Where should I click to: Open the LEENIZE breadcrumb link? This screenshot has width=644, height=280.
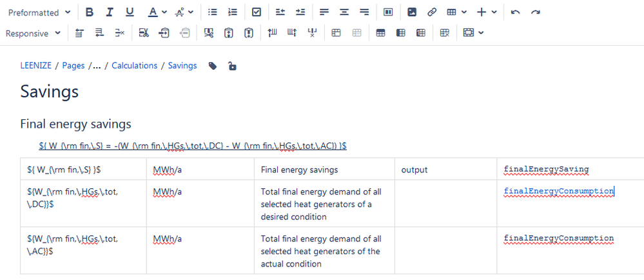[x=35, y=66]
